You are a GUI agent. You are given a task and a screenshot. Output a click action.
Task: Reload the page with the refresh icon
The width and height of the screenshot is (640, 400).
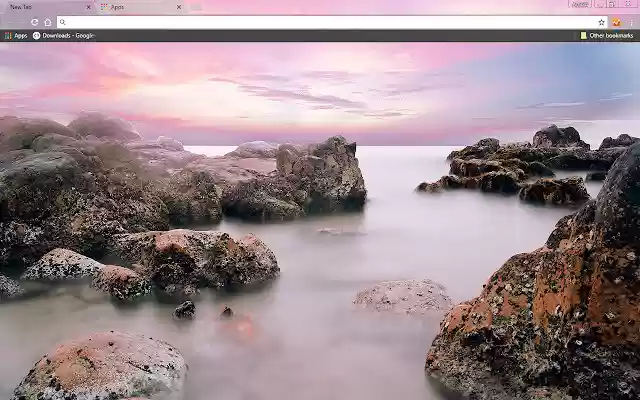pos(35,22)
